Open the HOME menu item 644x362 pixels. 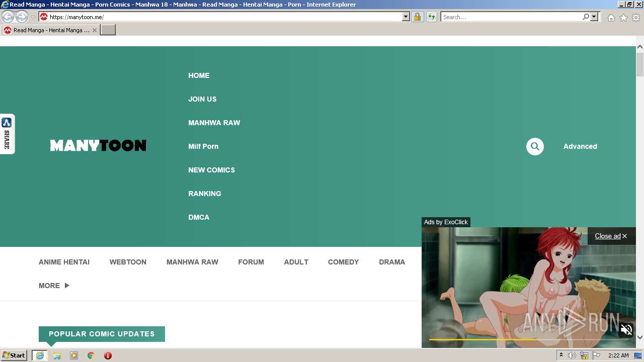click(199, 75)
